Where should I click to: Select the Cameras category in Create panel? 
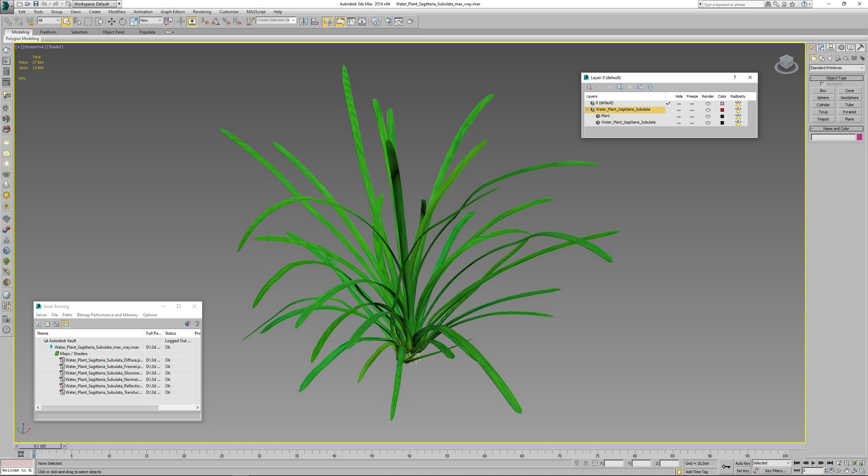click(838, 58)
